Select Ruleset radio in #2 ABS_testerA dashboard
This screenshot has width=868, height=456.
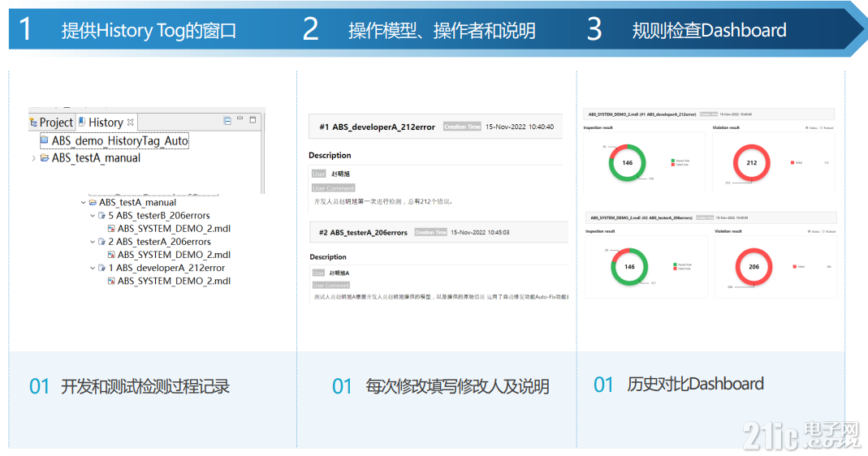click(x=823, y=231)
